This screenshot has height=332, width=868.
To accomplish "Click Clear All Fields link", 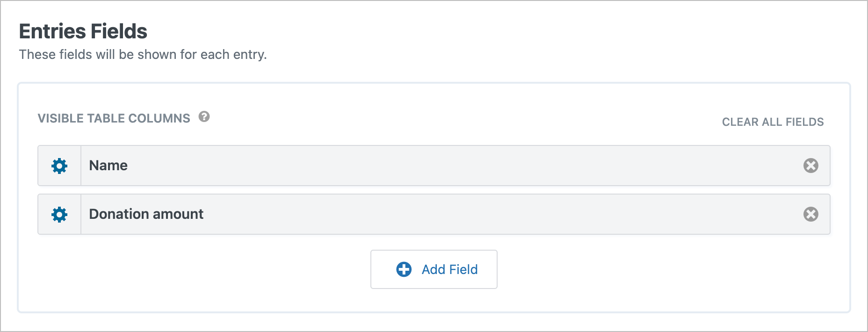I will point(773,122).
